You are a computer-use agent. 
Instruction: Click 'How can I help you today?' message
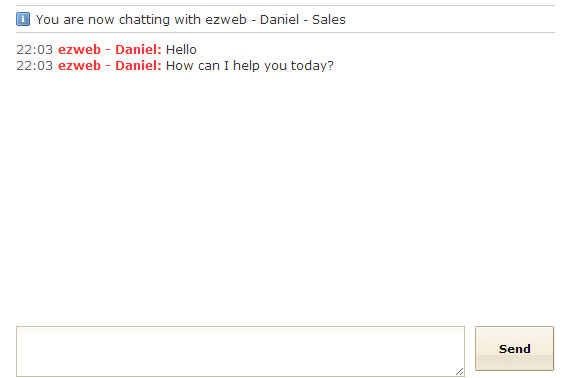click(x=249, y=66)
